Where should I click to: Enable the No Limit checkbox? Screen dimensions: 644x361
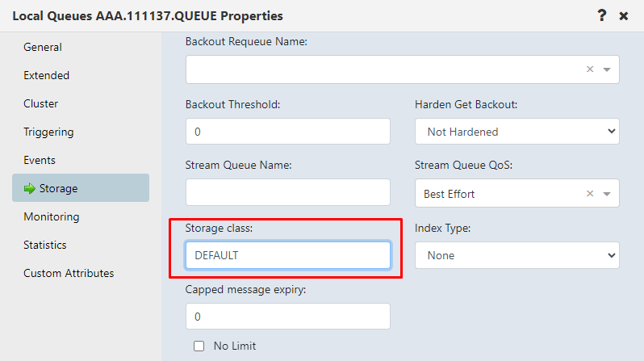pos(199,346)
